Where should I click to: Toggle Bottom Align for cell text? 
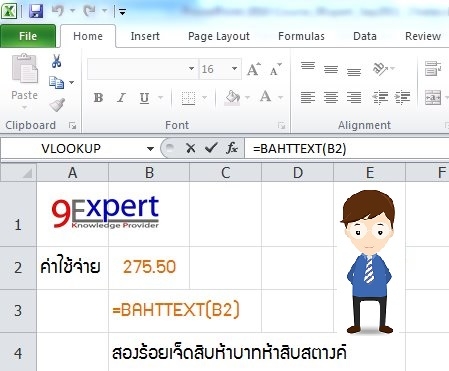click(x=354, y=72)
